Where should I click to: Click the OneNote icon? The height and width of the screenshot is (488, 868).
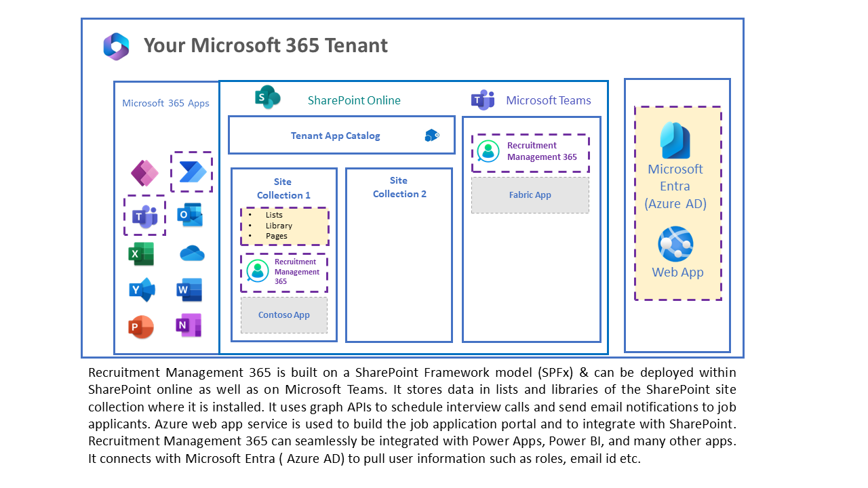click(189, 325)
